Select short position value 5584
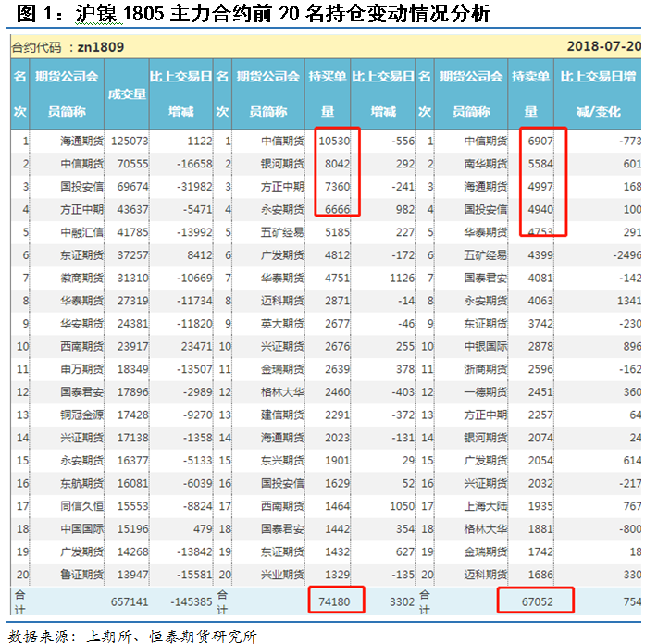 click(x=540, y=164)
